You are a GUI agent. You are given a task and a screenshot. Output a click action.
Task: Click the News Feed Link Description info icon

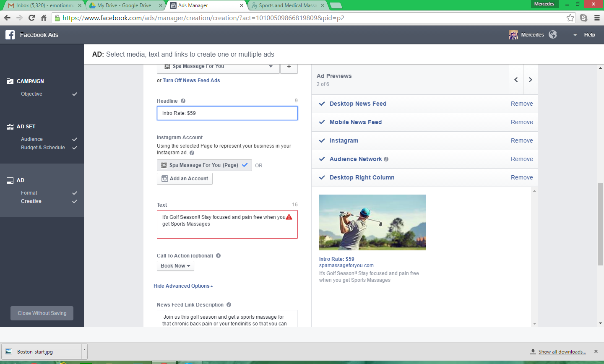(229, 304)
